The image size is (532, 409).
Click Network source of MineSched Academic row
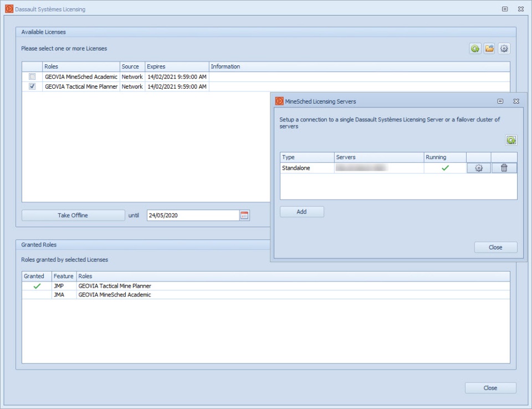[132, 76]
